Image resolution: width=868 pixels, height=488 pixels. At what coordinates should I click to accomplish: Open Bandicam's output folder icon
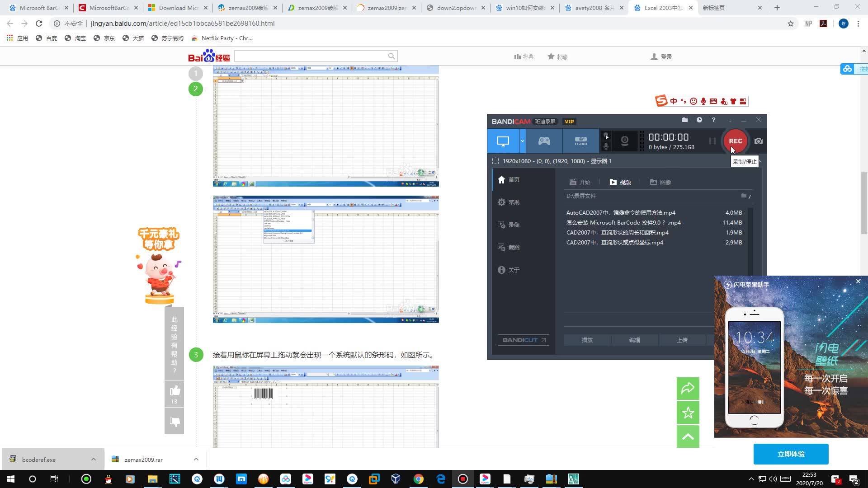[684, 120]
